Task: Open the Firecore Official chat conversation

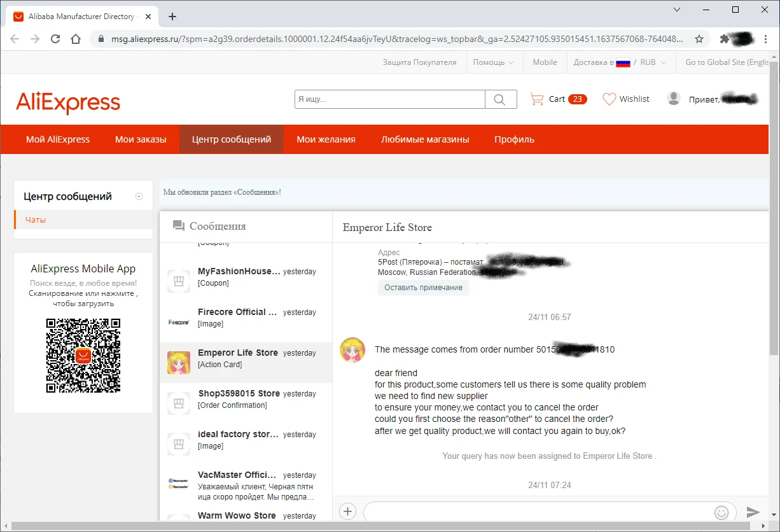Action: coord(246,322)
